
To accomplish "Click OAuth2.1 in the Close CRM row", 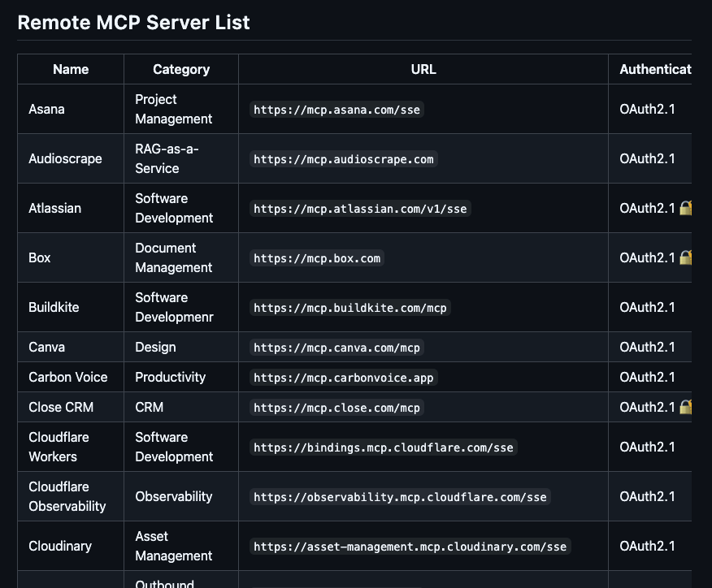I will point(647,407).
